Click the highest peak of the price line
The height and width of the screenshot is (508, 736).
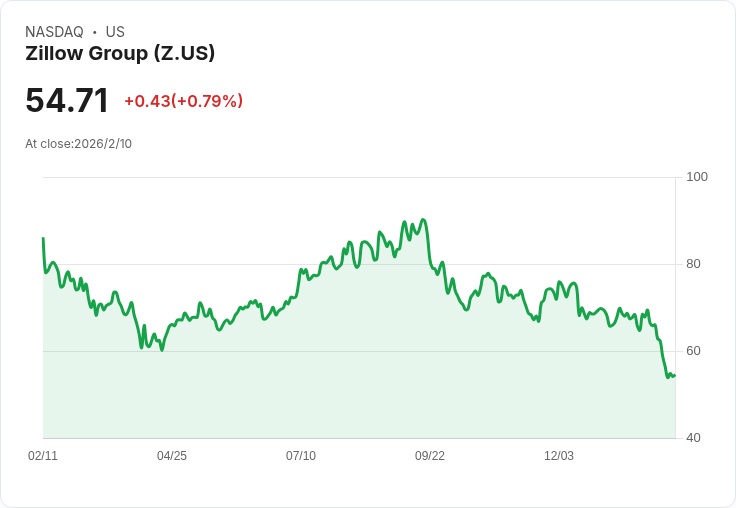click(424, 220)
